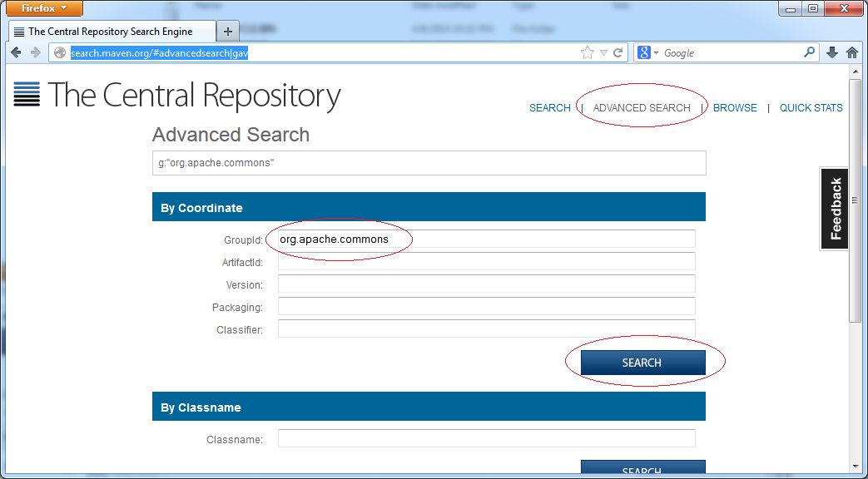This screenshot has height=479, width=868.
Task: Click the browser back arrow
Action: click(x=16, y=52)
